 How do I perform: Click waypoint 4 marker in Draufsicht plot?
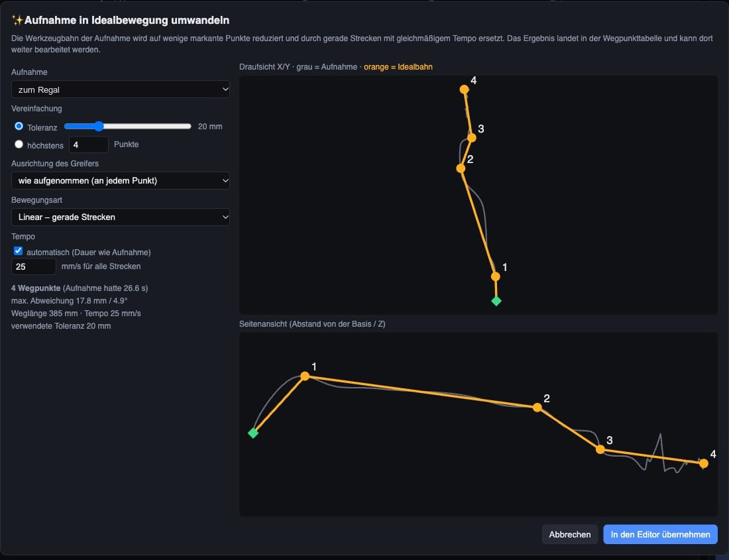464,89
